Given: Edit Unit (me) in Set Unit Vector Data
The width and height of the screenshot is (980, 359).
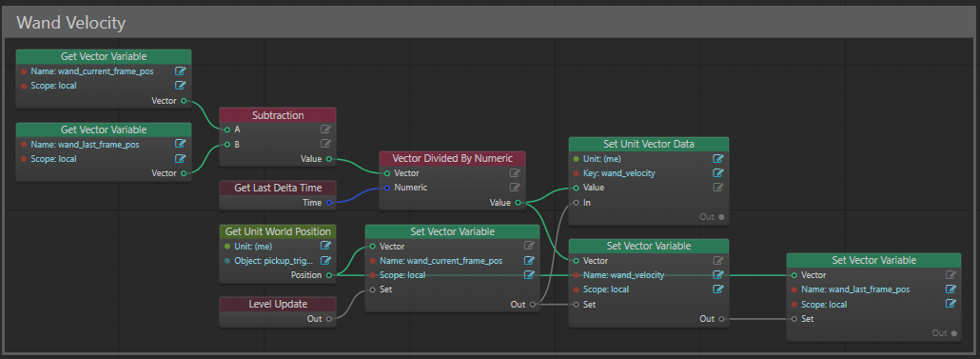Looking at the screenshot, I should pos(718,159).
